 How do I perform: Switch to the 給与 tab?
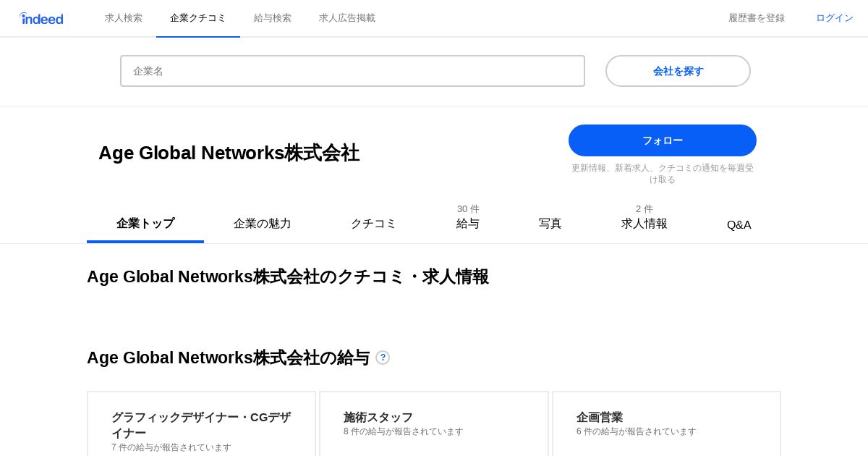click(x=468, y=217)
